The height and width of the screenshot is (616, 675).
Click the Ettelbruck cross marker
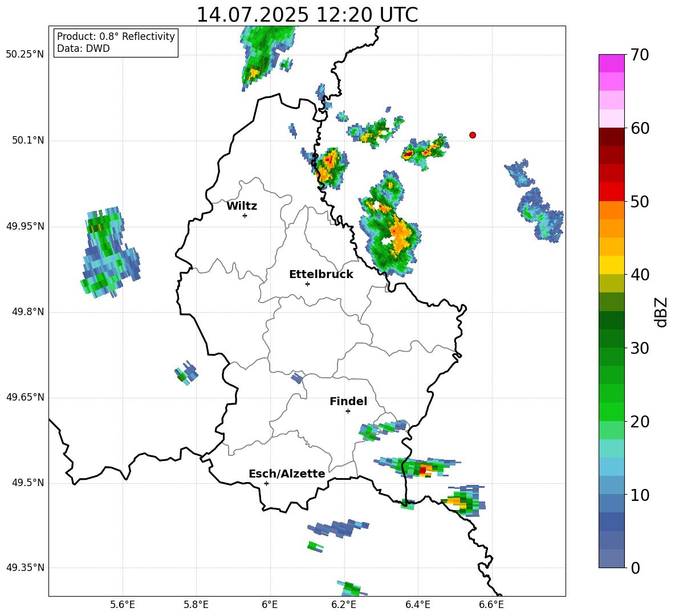click(307, 284)
